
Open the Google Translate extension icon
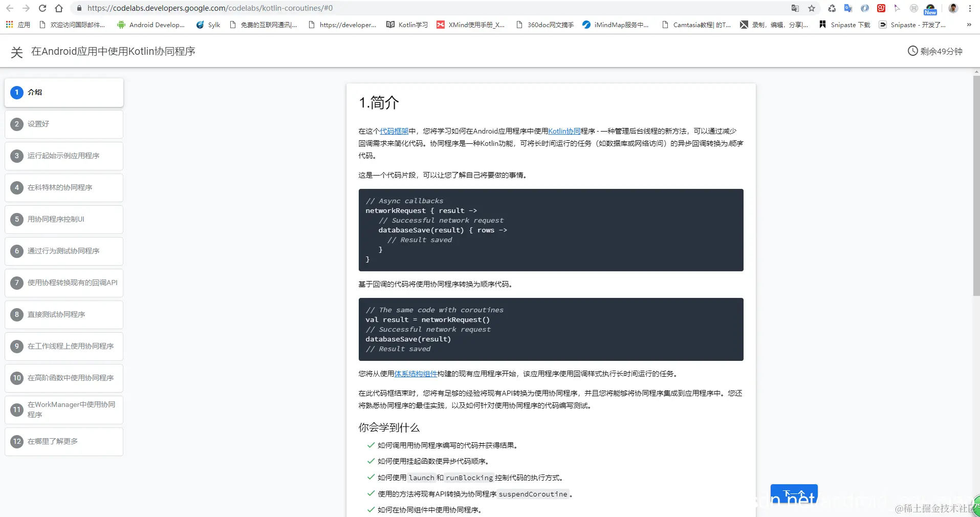pyautogui.click(x=848, y=8)
